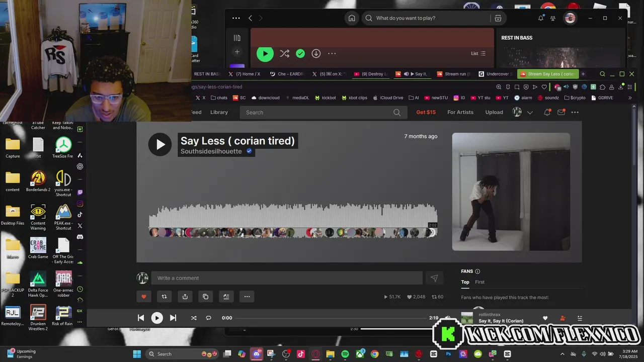
Task: Open the SoundCloud header three-dot menu
Action: (x=575, y=112)
